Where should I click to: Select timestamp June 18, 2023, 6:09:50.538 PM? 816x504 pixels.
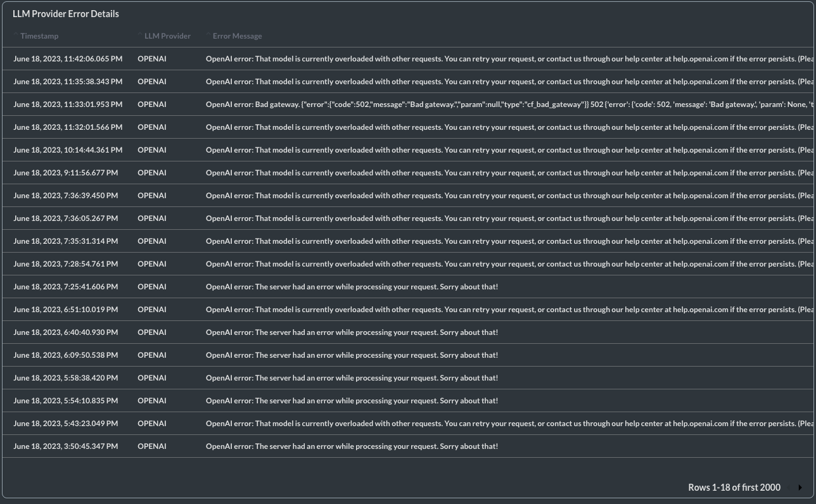click(65, 355)
